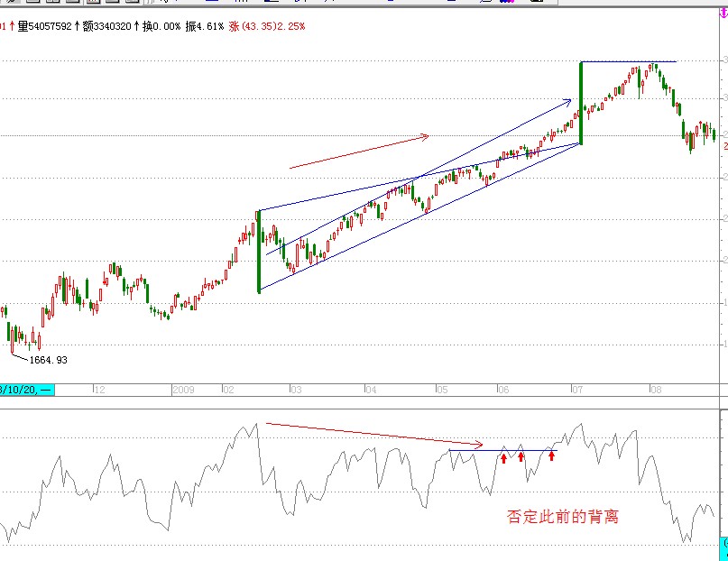
Task: Select the blue horizontal line at chart top
Action: point(629,62)
